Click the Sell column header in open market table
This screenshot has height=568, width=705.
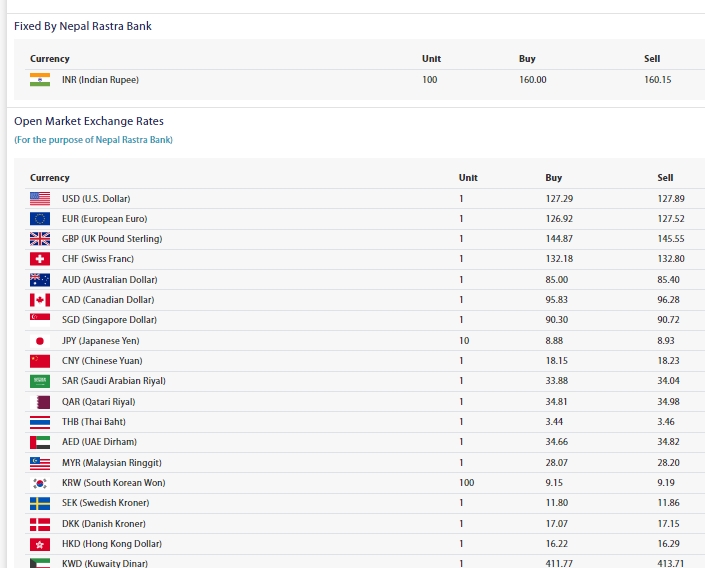tap(665, 178)
